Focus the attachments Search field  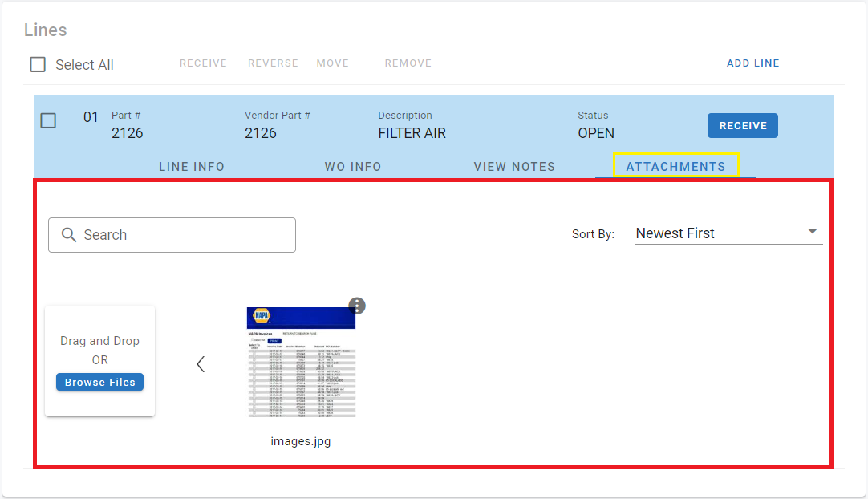185,235
